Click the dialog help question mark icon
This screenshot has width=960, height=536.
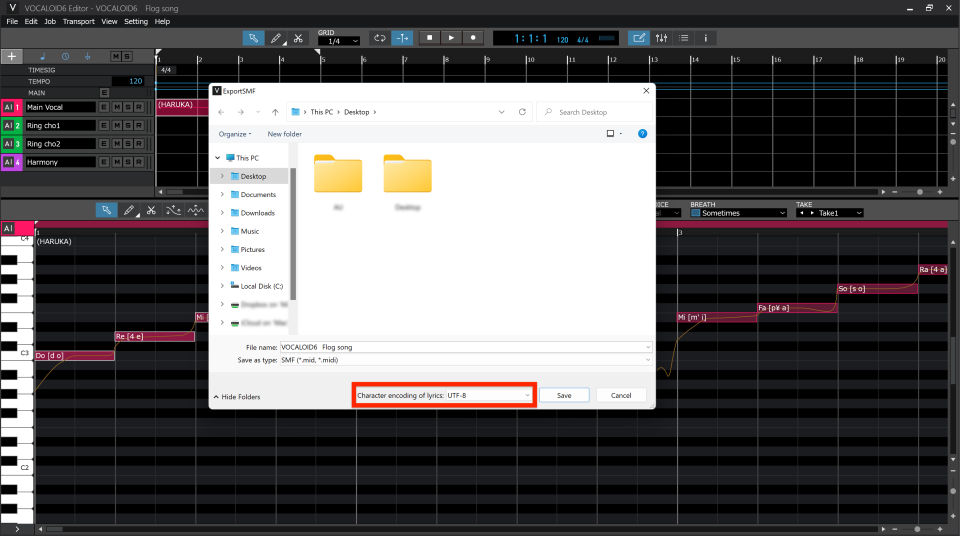pyautogui.click(x=642, y=134)
